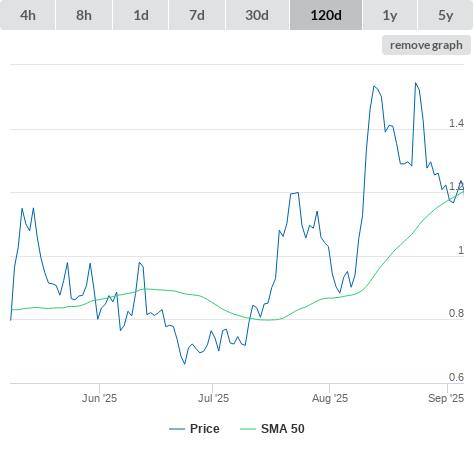Click the 0.8 y-axis value label
The height and width of the screenshot is (455, 474).
coord(456,313)
